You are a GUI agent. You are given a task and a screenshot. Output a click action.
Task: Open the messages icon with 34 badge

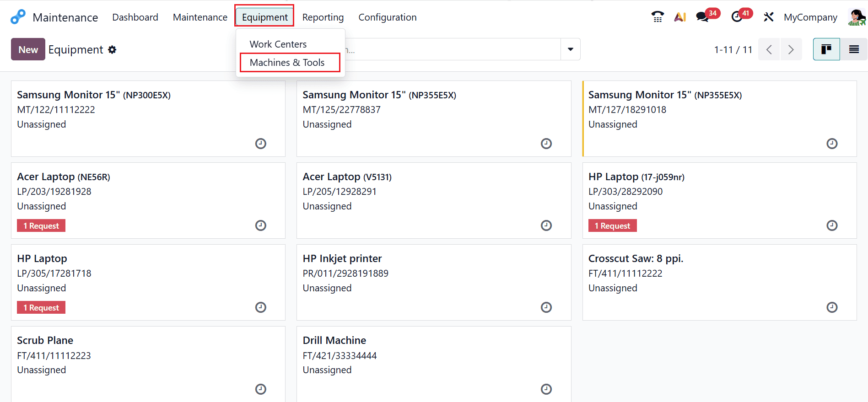tap(707, 16)
